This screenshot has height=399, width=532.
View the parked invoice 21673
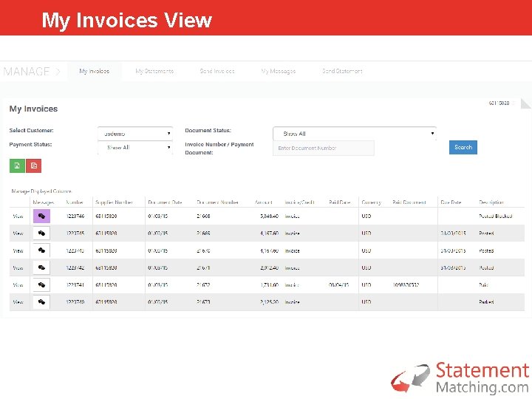click(18, 302)
